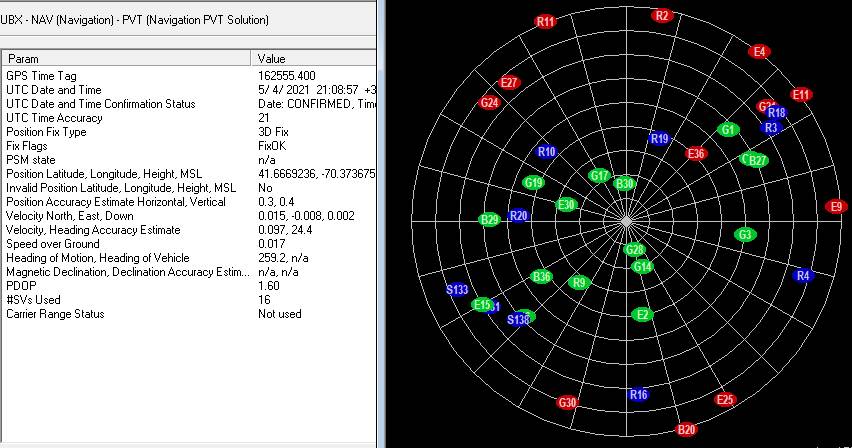This screenshot has width=852, height=448.
Task: Click the green G19 satellite marker
Action: click(534, 183)
